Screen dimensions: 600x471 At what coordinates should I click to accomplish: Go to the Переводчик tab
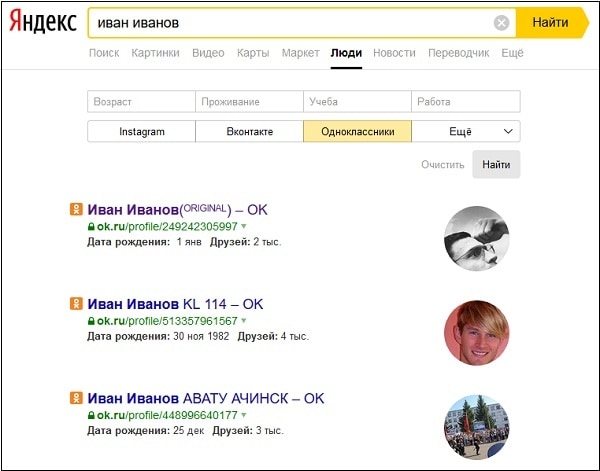click(x=458, y=53)
